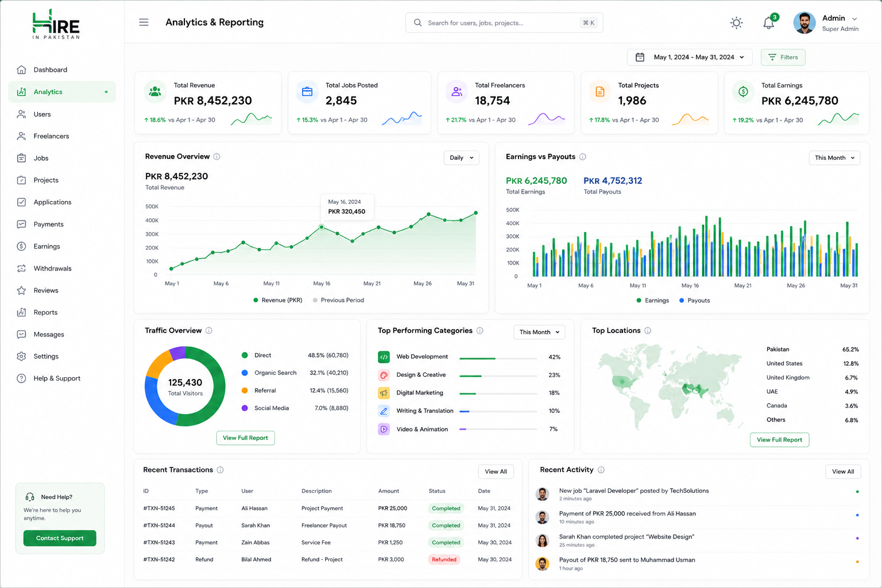The image size is (882, 588).
Task: Switch theme with the sun icon
Action: pyautogui.click(x=736, y=23)
